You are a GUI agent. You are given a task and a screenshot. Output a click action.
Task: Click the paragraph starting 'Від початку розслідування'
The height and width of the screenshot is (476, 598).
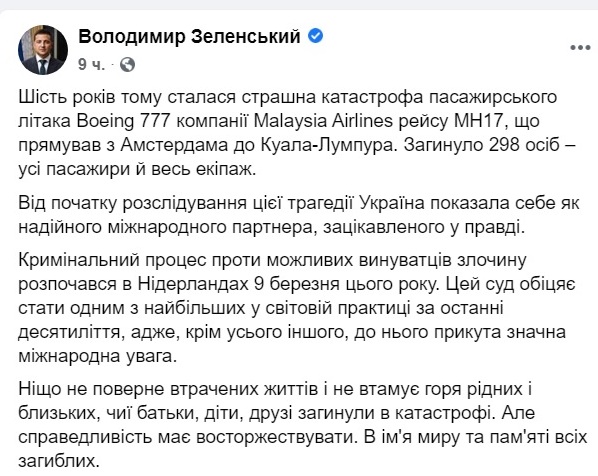299,215
